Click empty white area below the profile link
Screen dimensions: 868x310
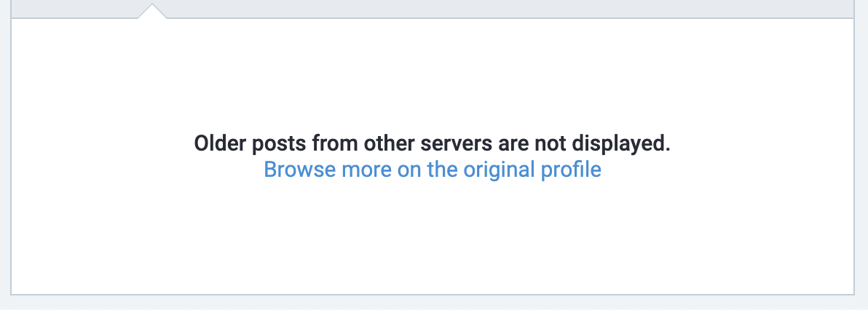pos(432,233)
